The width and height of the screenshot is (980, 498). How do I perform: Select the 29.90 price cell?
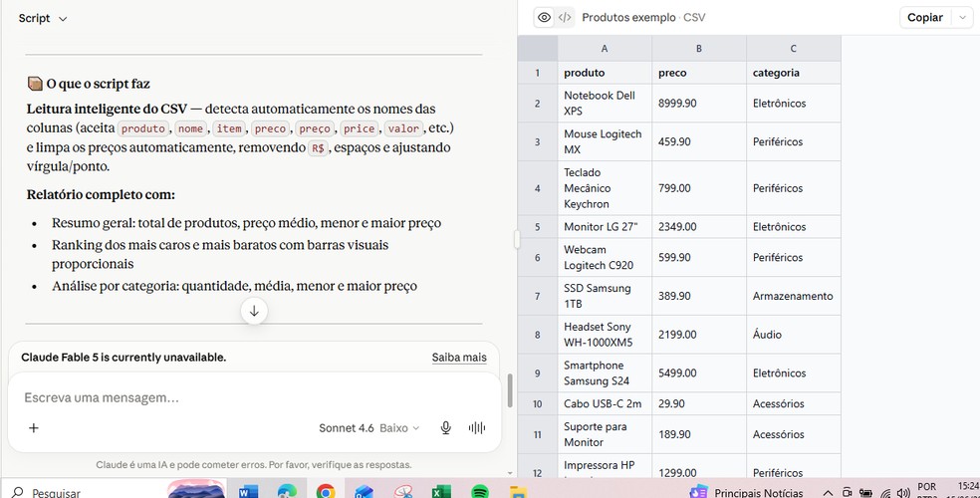[x=699, y=403]
